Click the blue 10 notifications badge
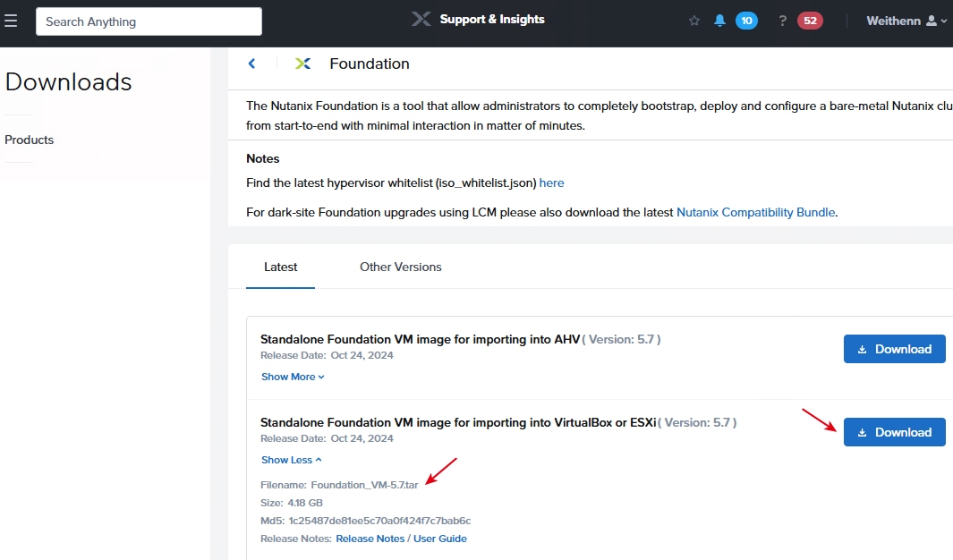This screenshot has width=953, height=560. tap(746, 21)
